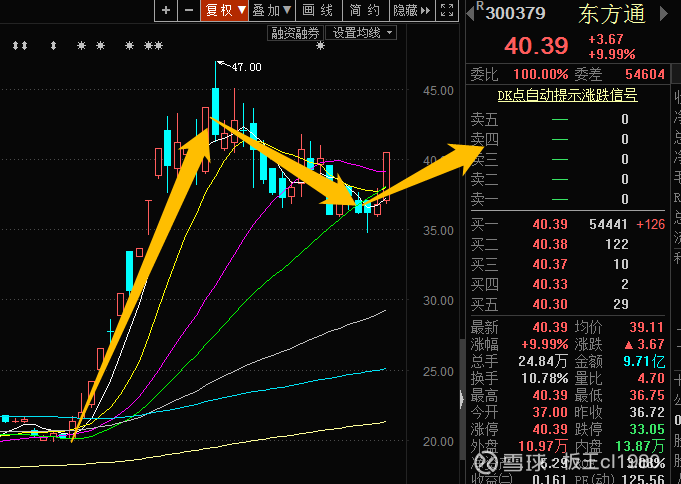Go to next stock arrow

tap(664, 14)
